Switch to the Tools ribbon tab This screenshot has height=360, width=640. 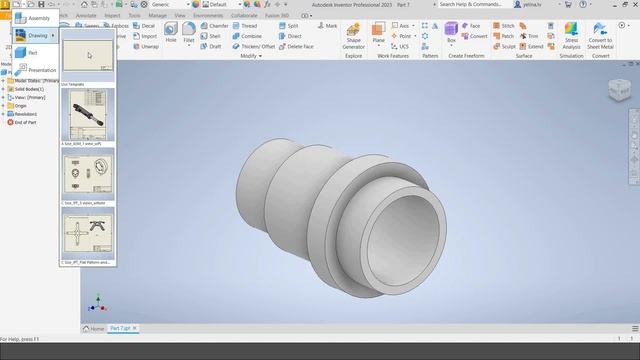click(x=134, y=16)
